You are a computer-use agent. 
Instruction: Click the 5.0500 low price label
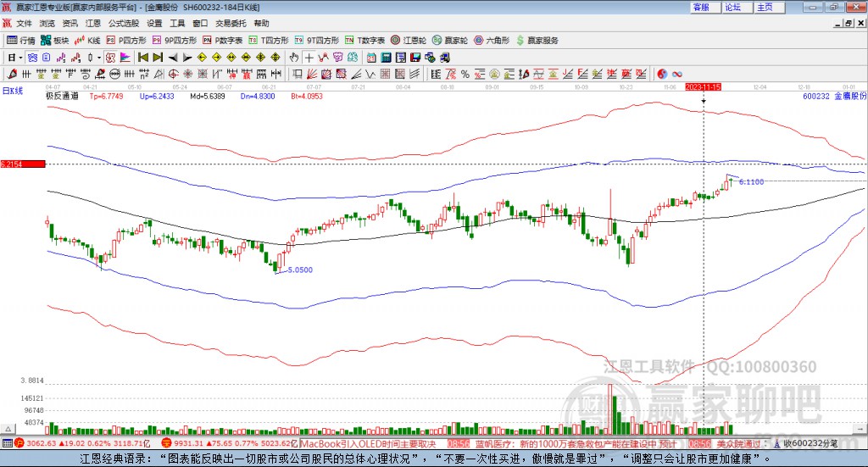click(x=300, y=270)
